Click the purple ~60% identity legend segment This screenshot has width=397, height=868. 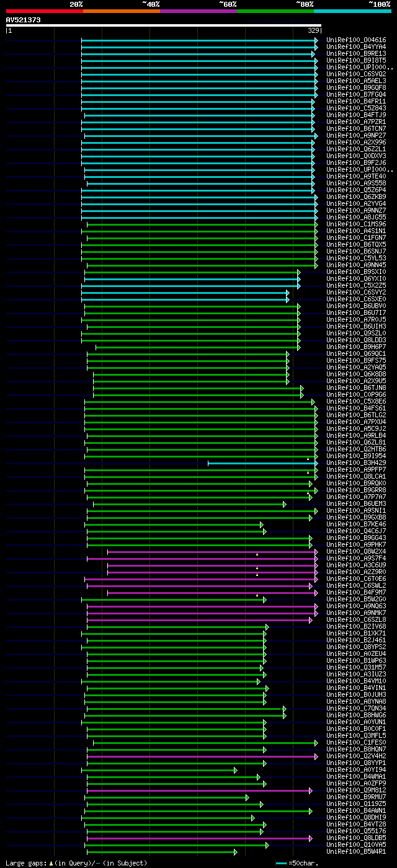(x=198, y=11)
